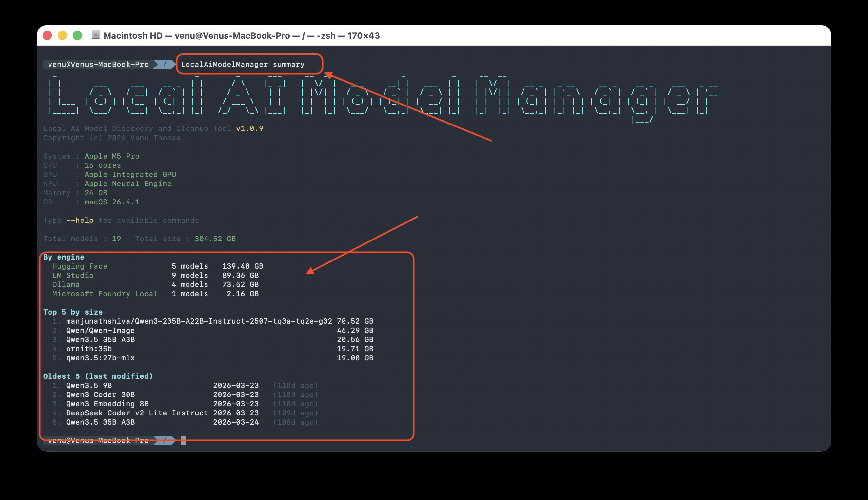This screenshot has height=500, width=868.
Task: Click the 'Copyright (c) 2026 Venu Thomas' line
Action: [x=112, y=138]
